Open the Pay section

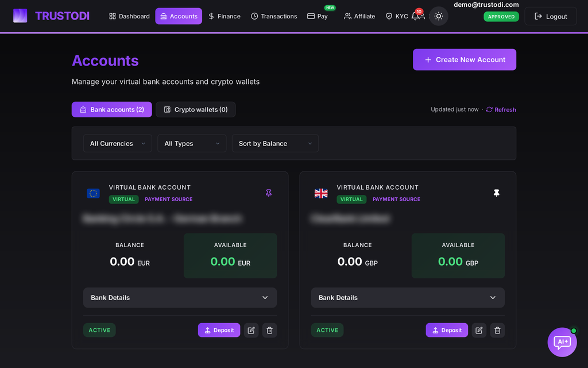(x=317, y=16)
